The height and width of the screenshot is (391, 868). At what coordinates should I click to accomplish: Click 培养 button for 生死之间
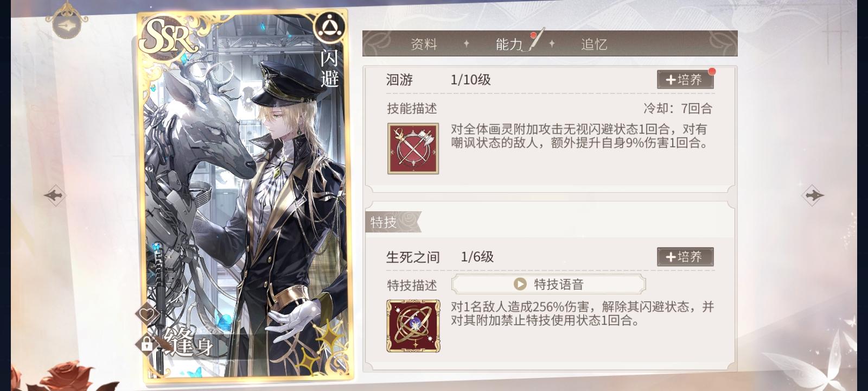pos(685,257)
